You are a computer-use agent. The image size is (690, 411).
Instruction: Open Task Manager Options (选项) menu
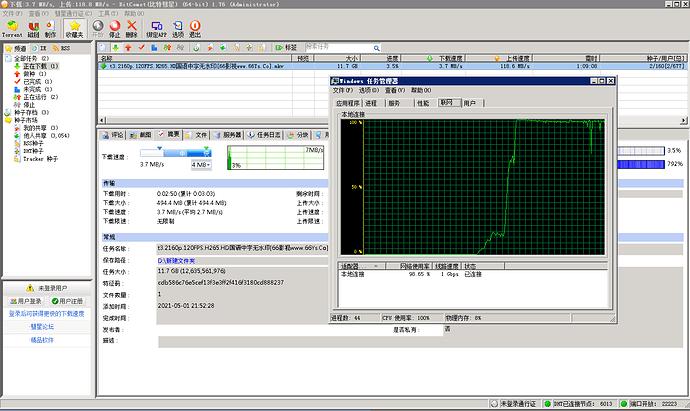point(369,90)
